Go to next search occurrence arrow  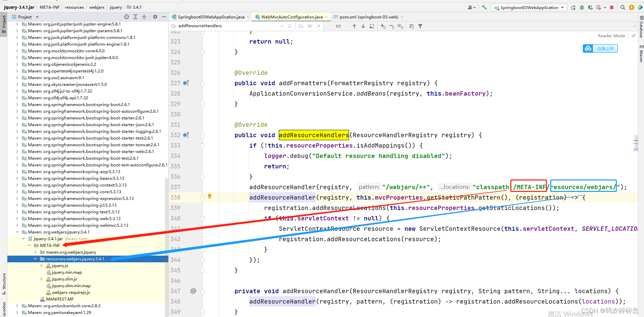pyautogui.click(x=363, y=26)
